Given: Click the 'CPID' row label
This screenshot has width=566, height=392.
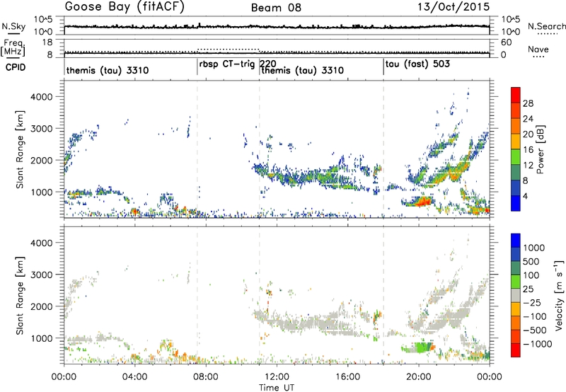Looking at the screenshot, I should pos(16,67).
